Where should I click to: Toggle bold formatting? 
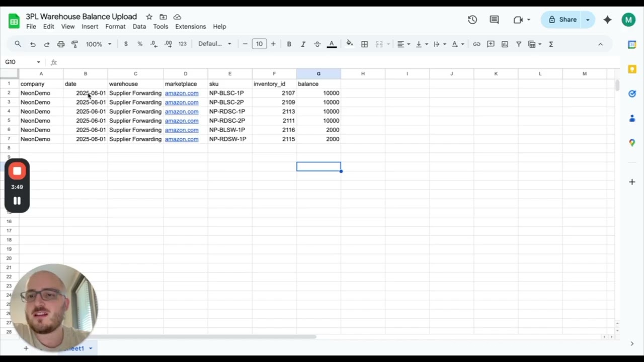(289, 44)
